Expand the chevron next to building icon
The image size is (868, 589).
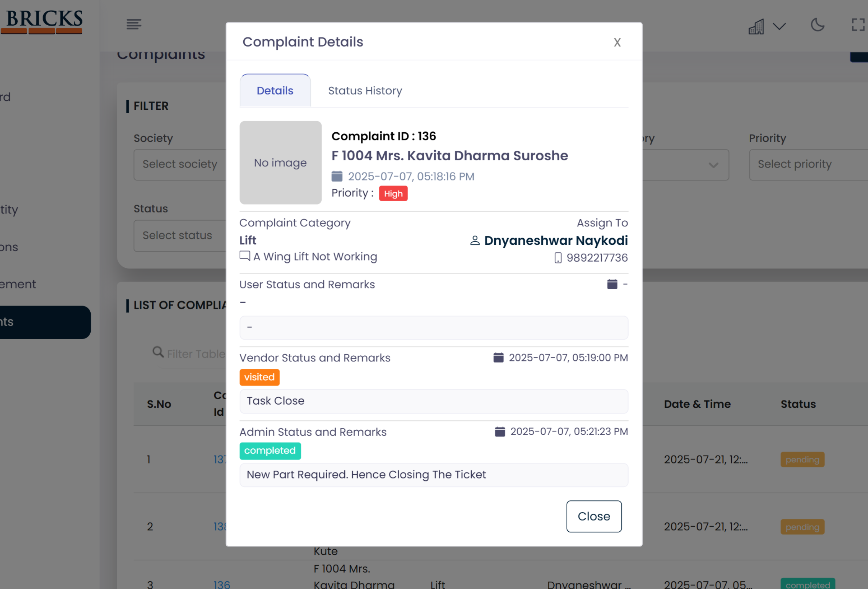coord(779,26)
